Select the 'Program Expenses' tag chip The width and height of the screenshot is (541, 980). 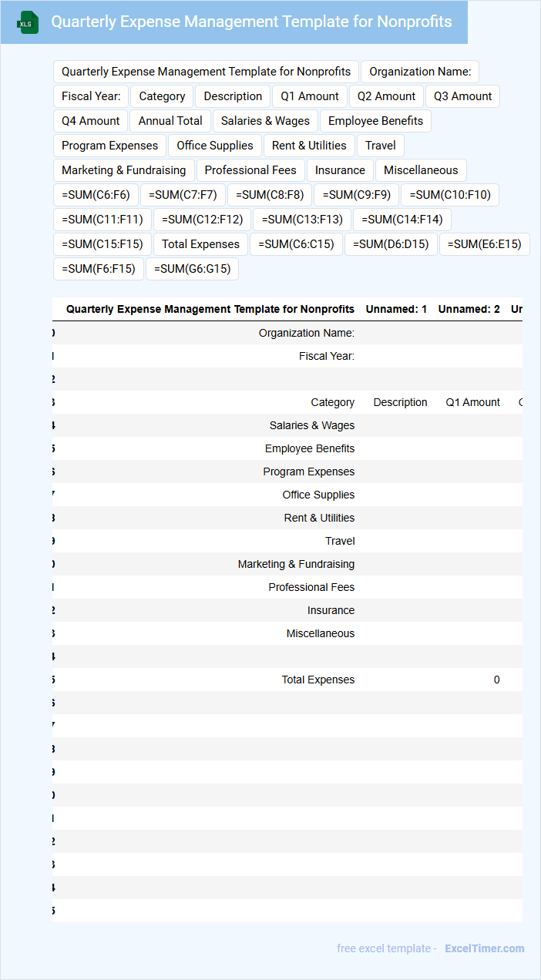(x=109, y=146)
